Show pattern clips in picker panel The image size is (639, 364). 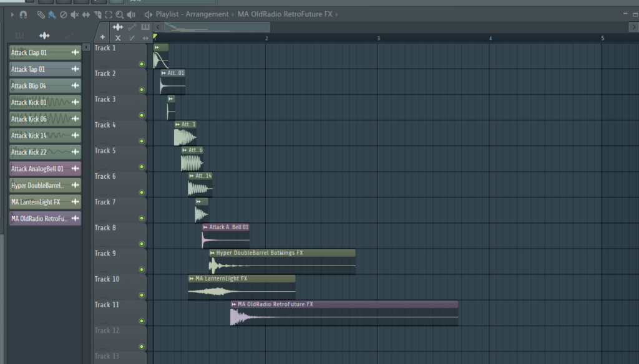point(19,36)
